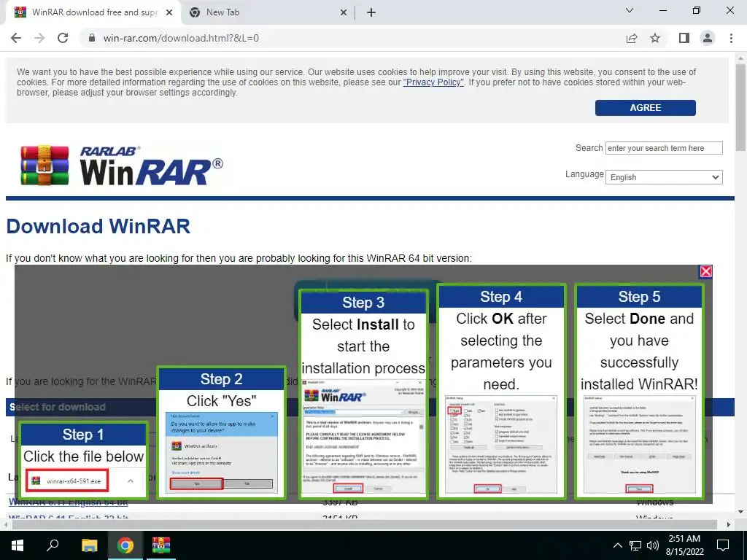
Task: Click the Download WinRAR heading
Action: [x=98, y=226]
